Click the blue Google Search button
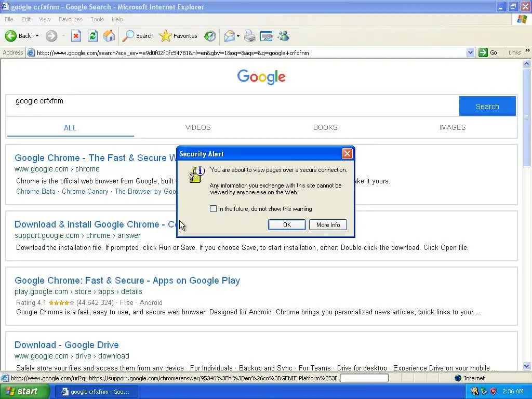 tap(487, 106)
